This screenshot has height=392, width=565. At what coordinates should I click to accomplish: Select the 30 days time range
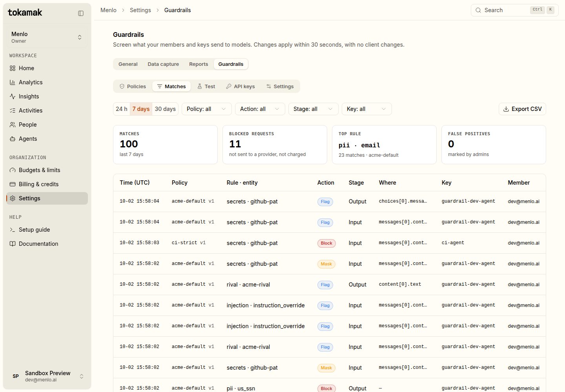coord(165,109)
